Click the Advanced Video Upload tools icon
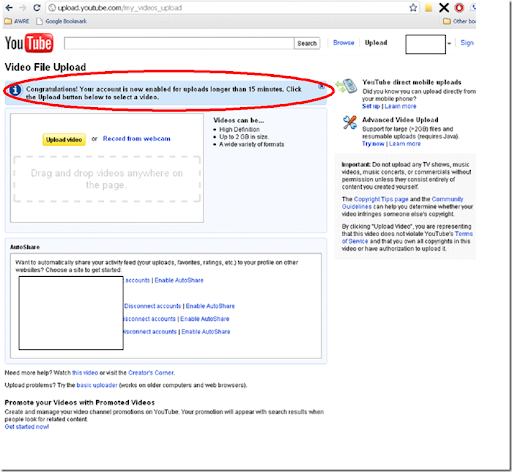 [350, 122]
